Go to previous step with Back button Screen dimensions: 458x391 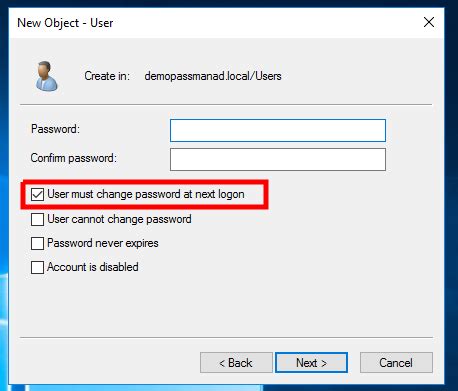click(236, 363)
